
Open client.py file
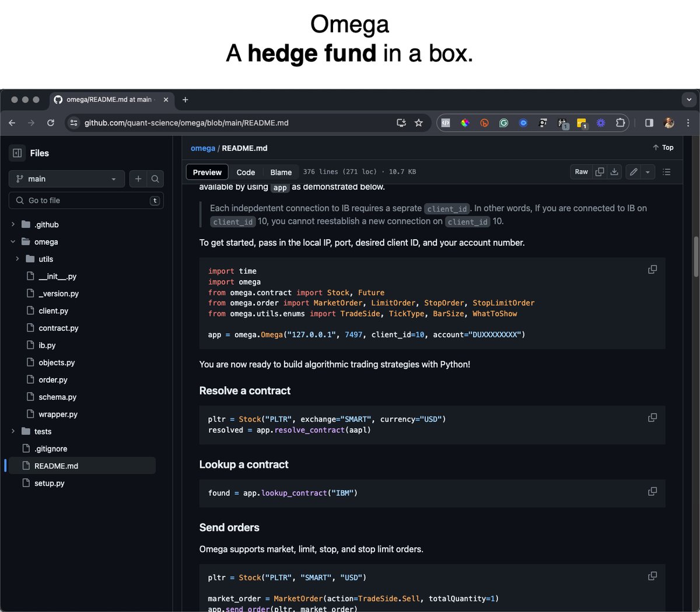click(53, 311)
